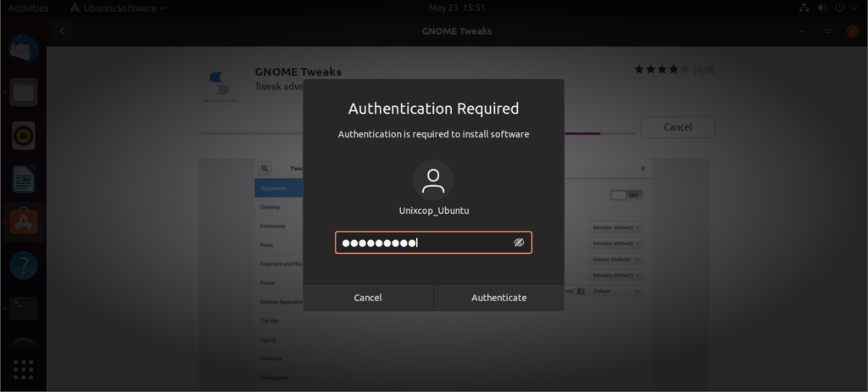Click the close X in Tweaks screenshot
Screen dimensions: 868x392
pos(643,168)
